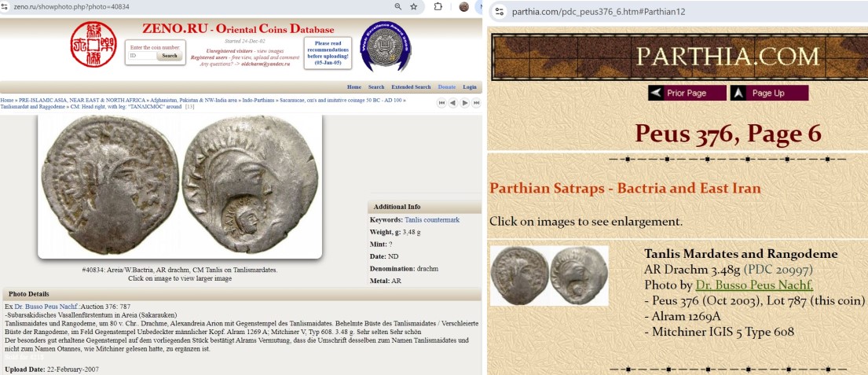Click the Page Up button
868x375 pixels.
tap(768, 93)
